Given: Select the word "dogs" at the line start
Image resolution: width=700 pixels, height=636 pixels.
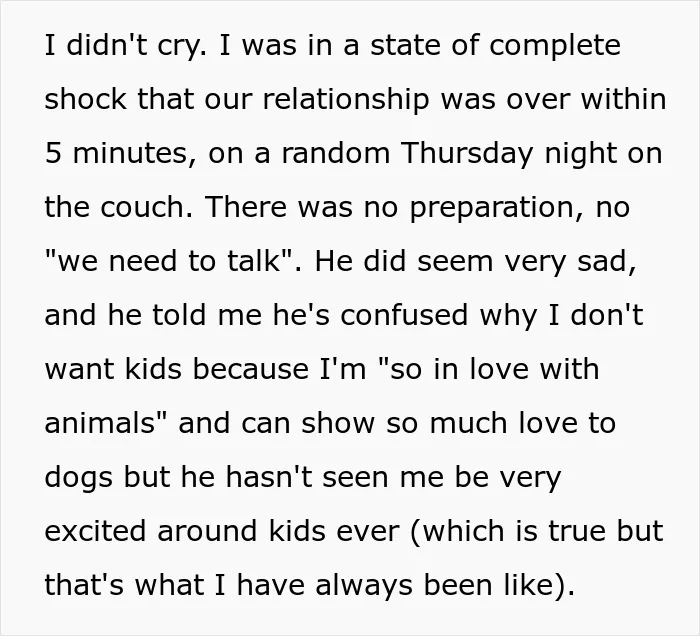Looking at the screenshot, I should point(79,479).
